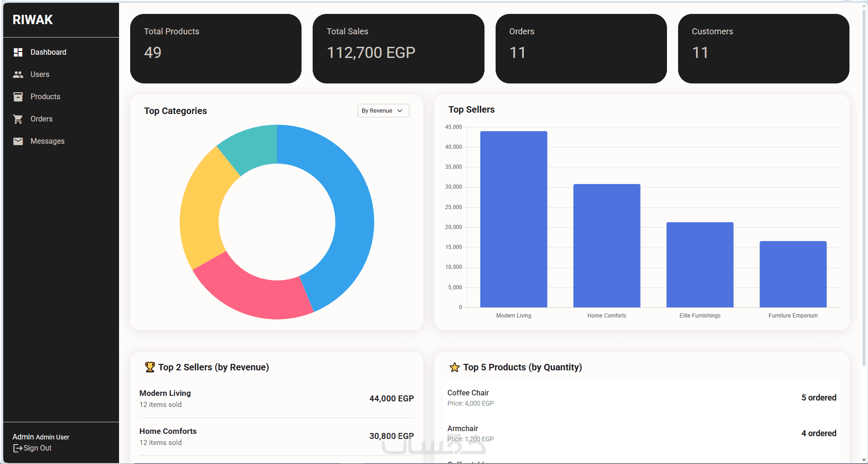Click the trophy icon beside Top 2 Sellers
This screenshot has height=464, width=868.
(150, 367)
